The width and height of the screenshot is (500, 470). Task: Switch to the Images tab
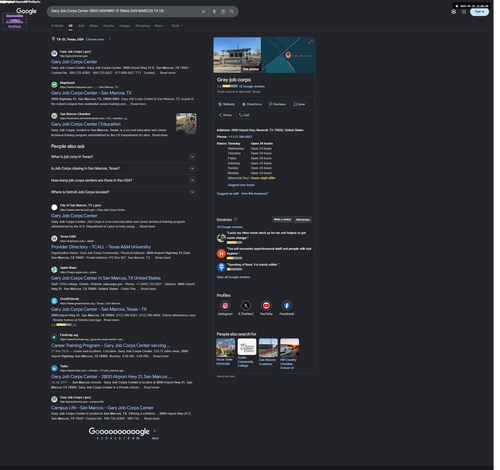[x=125, y=26]
